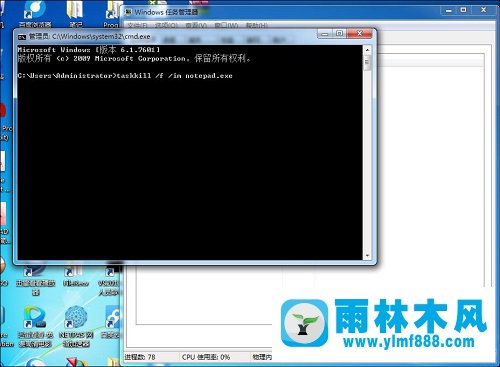500x367 pixels.
Task: Open File menu in Task Manager
Action: point(137,25)
